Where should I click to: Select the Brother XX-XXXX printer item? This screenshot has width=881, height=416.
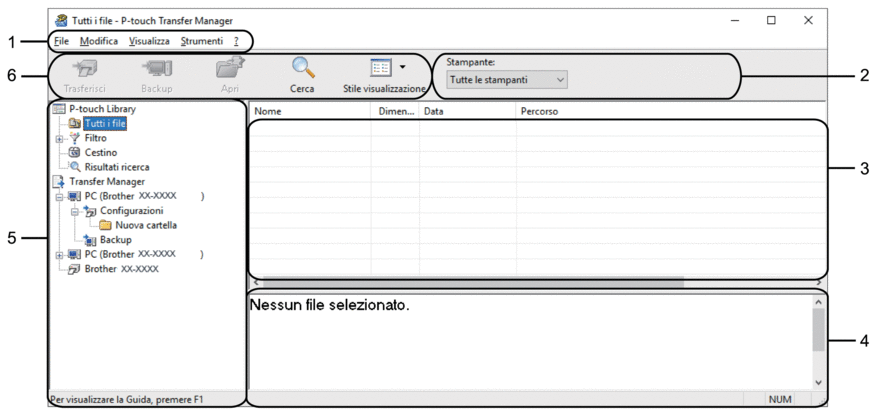pyautogui.click(x=121, y=269)
